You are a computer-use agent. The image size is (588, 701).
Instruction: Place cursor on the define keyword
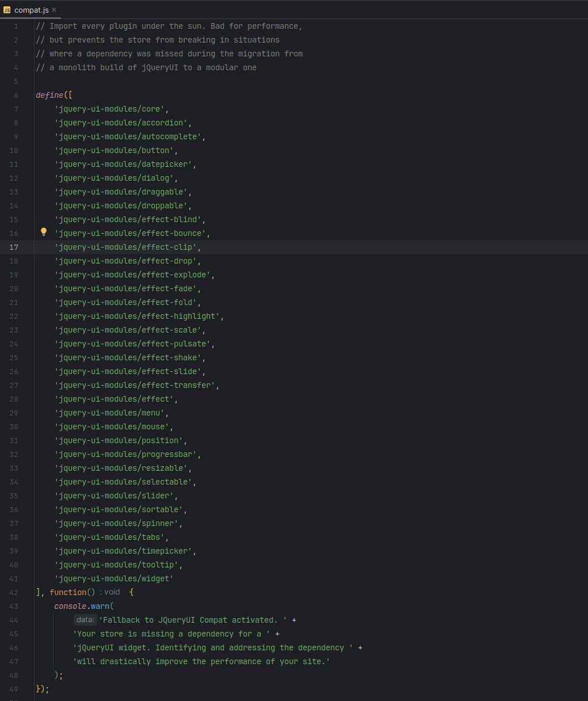[49, 94]
